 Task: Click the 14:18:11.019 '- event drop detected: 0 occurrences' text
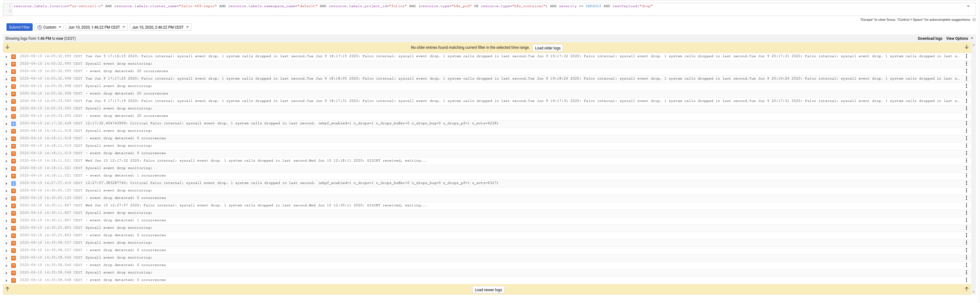126,153
